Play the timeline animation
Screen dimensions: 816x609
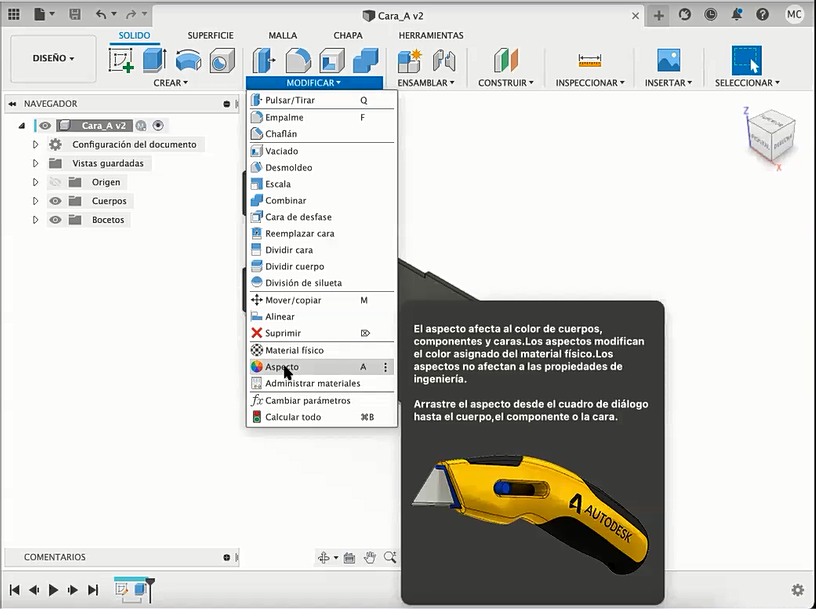click(x=53, y=590)
